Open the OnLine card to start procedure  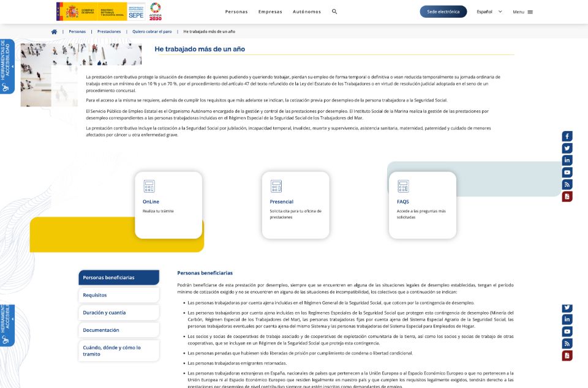pos(168,205)
